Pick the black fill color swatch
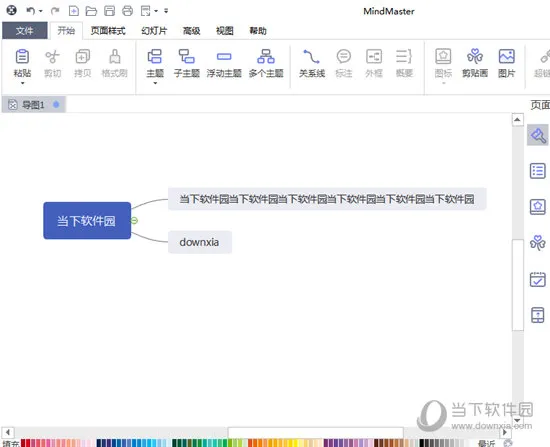The height and width of the screenshot is (447, 550). click(x=422, y=443)
